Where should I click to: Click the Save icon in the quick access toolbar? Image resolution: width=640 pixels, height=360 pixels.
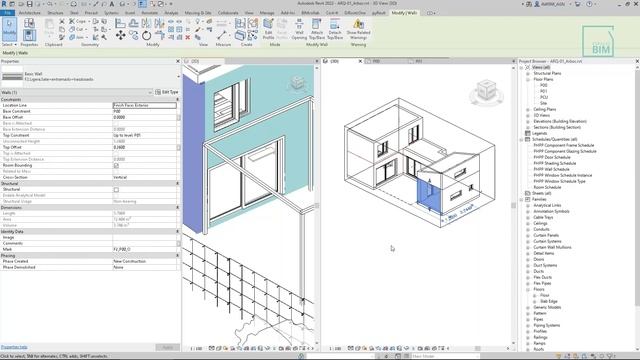pos(30,4)
